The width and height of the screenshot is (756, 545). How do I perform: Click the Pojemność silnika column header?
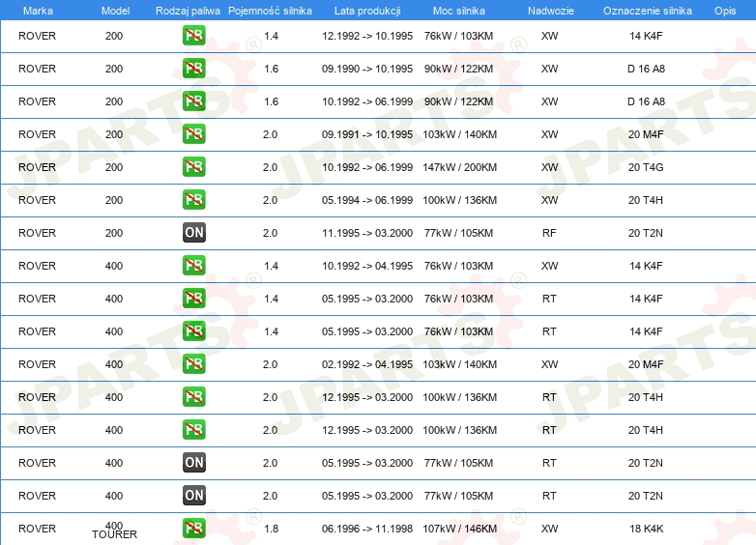(270, 11)
